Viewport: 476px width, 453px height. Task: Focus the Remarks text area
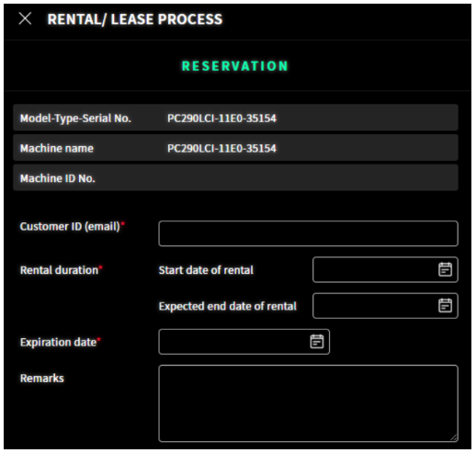[308, 403]
